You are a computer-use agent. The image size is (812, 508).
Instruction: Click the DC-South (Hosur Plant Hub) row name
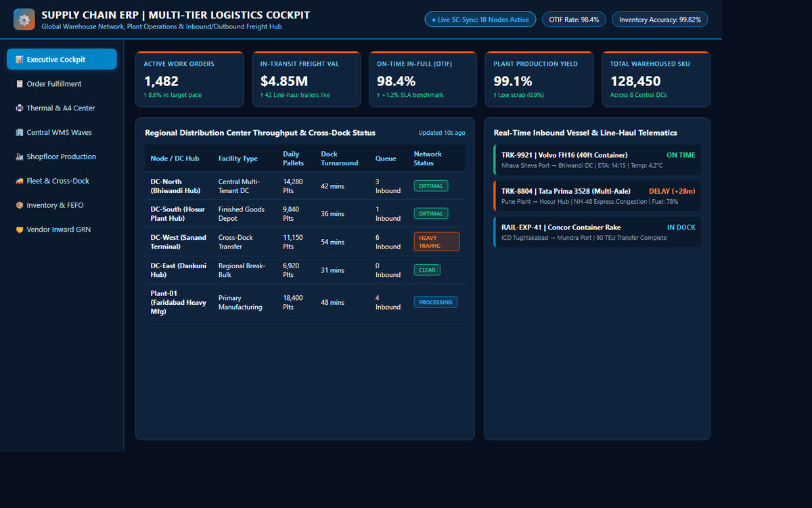click(x=177, y=214)
